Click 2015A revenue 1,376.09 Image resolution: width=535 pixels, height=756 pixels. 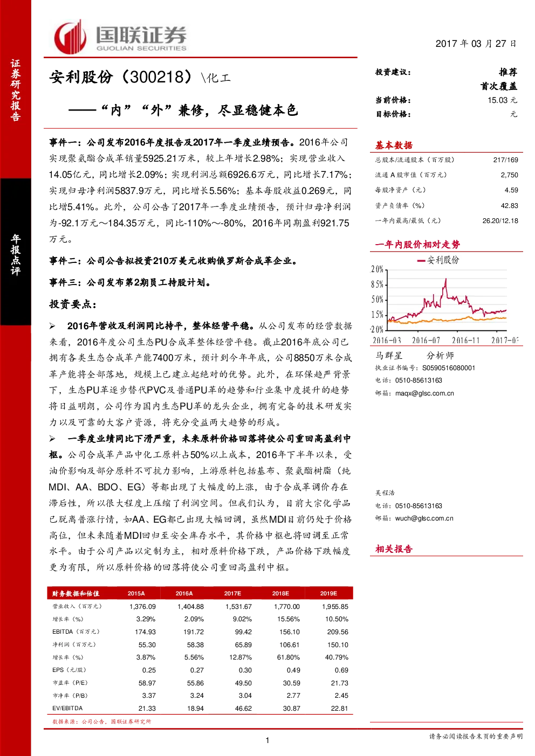tap(142, 607)
